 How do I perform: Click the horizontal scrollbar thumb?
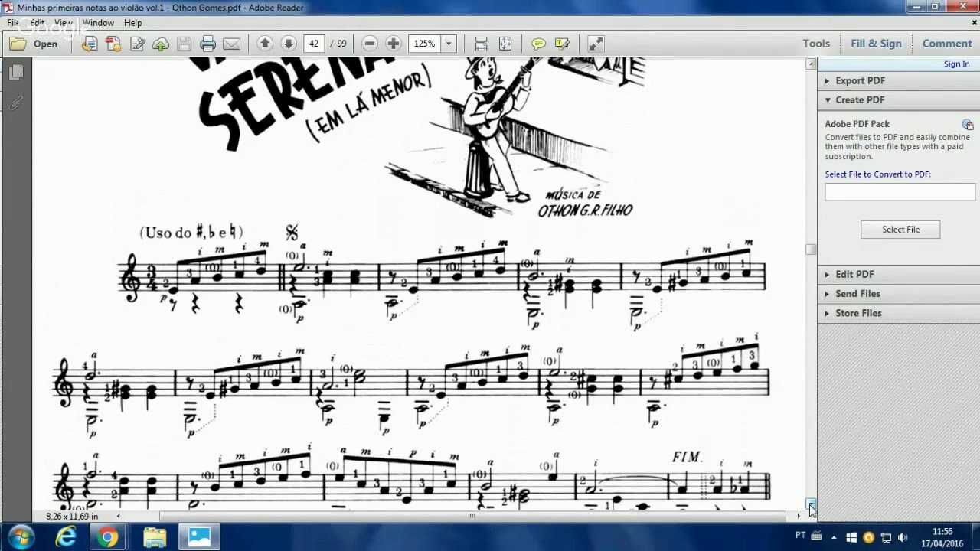pos(472,517)
